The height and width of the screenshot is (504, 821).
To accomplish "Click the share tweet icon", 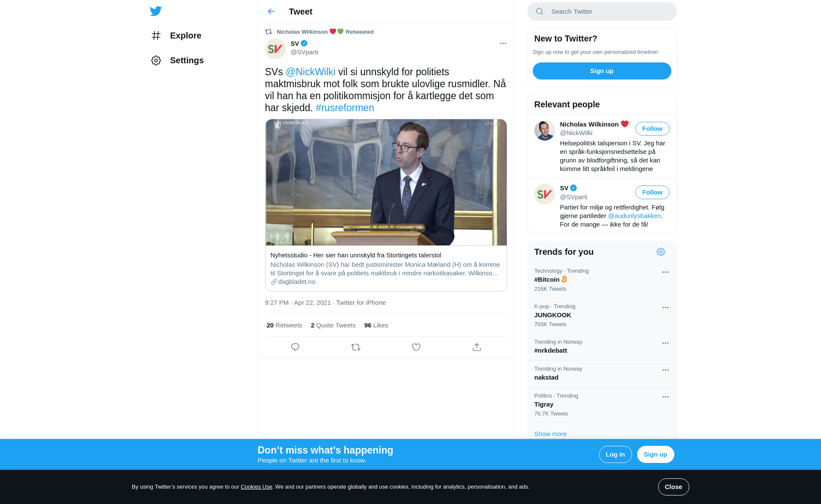I will (477, 347).
